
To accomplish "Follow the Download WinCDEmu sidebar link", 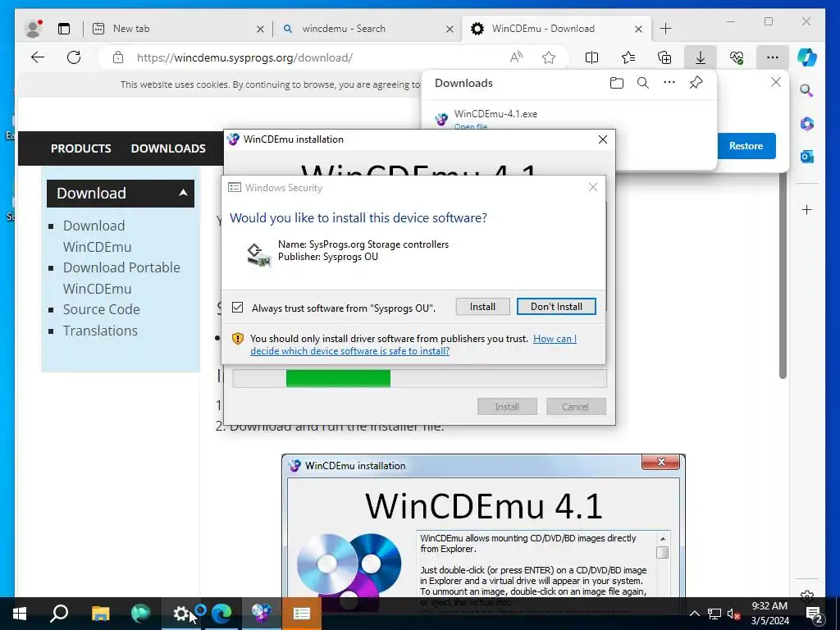I will coord(97,235).
